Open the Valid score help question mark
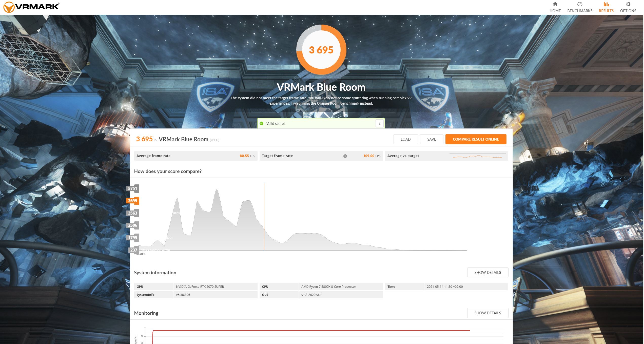644x344 pixels. pos(379,123)
